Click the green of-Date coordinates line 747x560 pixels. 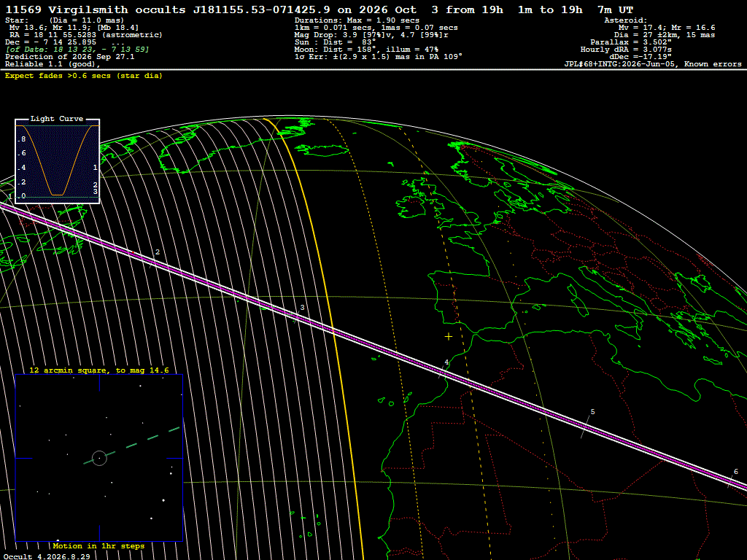(77, 50)
